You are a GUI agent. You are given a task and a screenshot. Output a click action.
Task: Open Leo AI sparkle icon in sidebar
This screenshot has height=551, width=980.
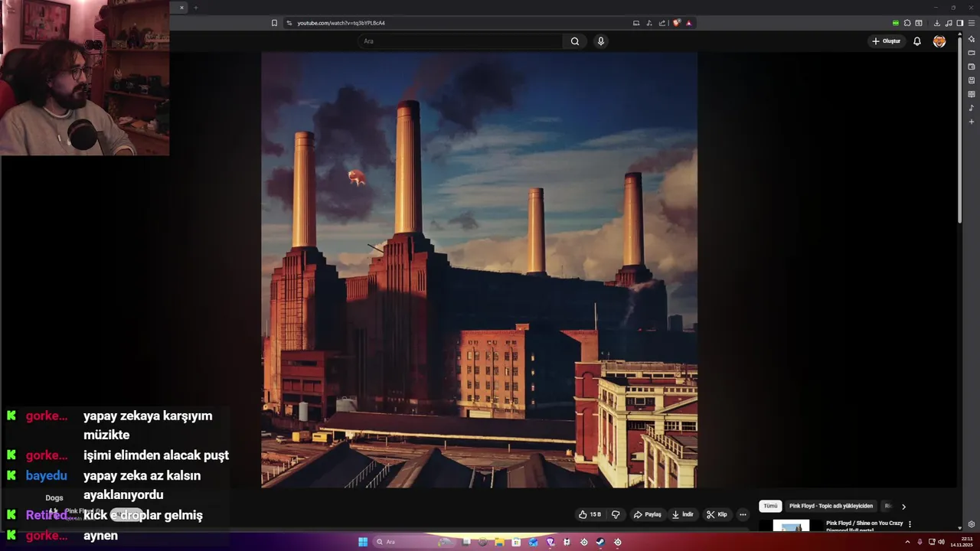pos(972,39)
